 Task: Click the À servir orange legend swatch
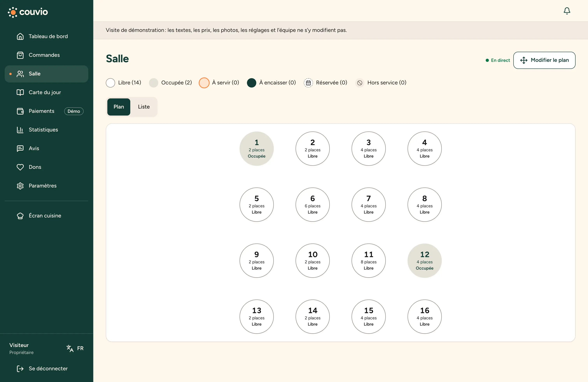[x=204, y=83]
